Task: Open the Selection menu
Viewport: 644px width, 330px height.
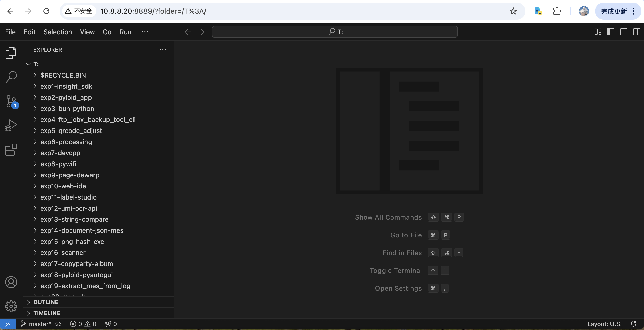Action: (x=57, y=32)
